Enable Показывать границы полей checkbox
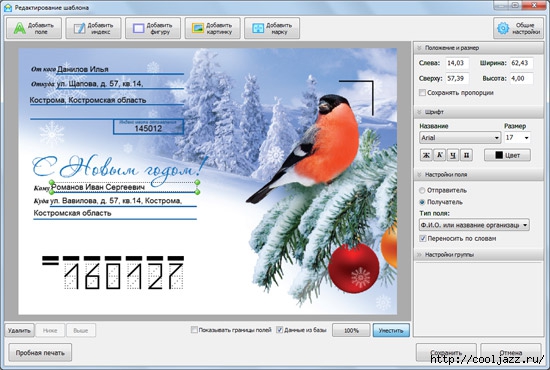The image size is (550, 370). [x=194, y=330]
